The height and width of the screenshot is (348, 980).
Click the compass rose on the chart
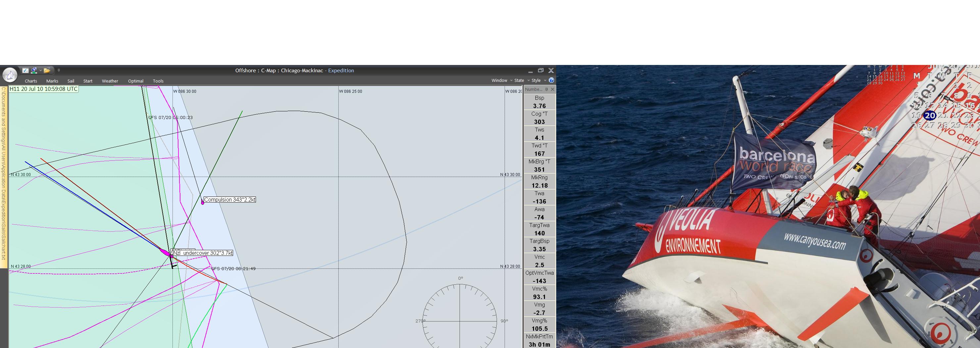(x=460, y=321)
